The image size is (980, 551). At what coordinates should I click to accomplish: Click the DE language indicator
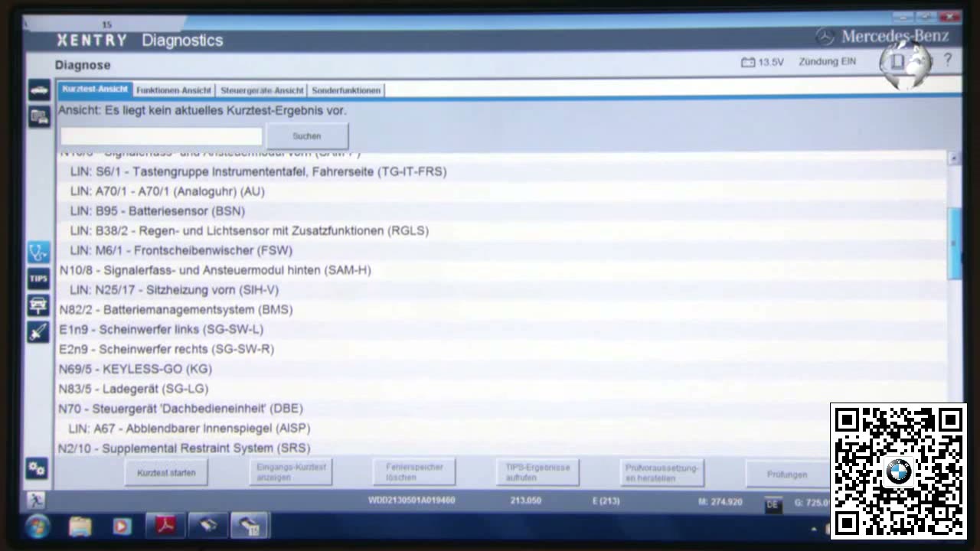point(773,504)
